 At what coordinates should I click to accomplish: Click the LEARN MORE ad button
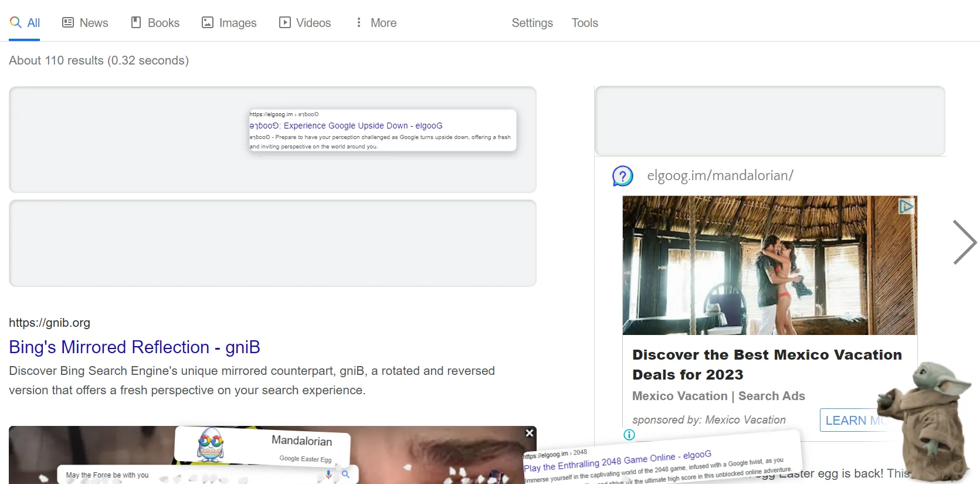point(856,420)
